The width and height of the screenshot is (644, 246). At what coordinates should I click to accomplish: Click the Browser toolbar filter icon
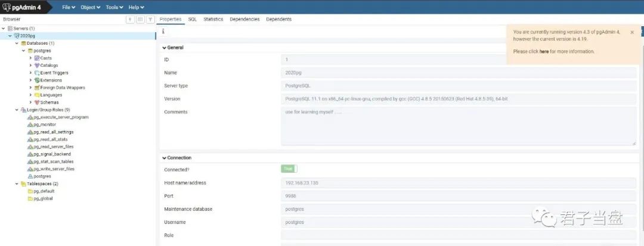pyautogui.click(x=151, y=19)
